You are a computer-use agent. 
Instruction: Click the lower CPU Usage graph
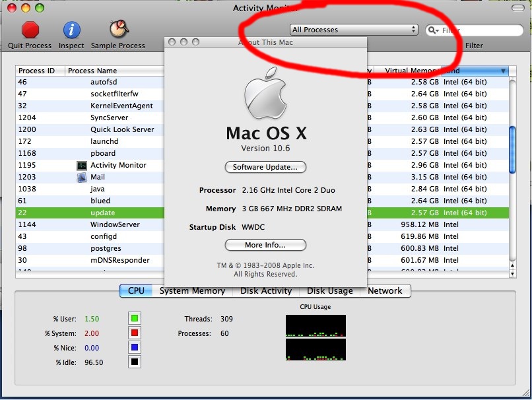(316, 349)
